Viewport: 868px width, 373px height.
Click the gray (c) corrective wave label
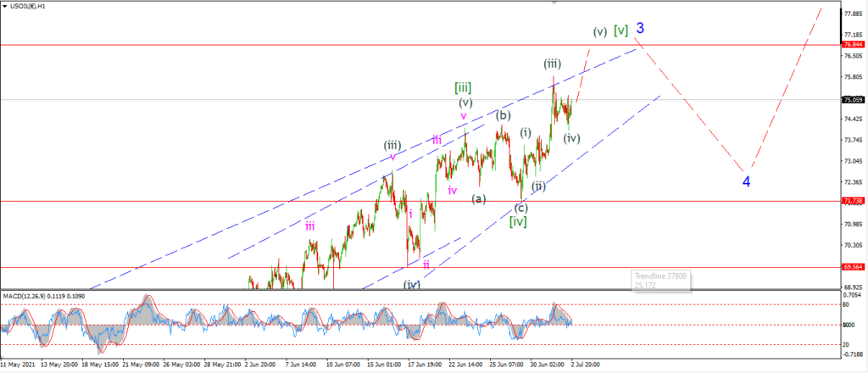(x=521, y=208)
